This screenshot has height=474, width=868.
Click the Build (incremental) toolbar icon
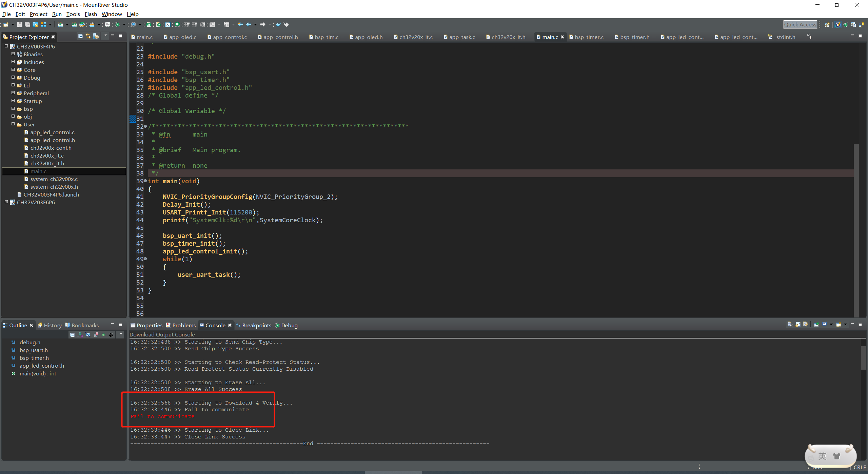[60, 24]
